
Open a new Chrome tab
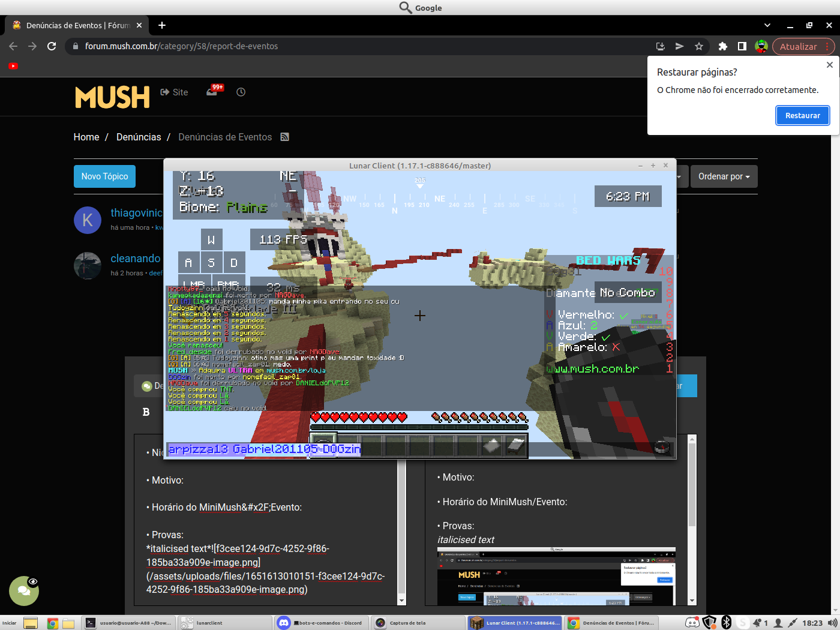(162, 25)
